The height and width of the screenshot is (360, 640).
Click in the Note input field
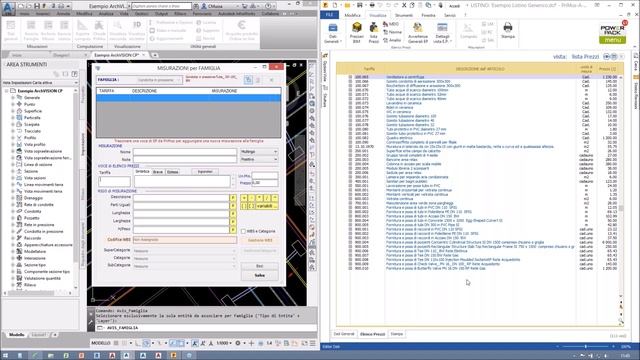pos(184,159)
